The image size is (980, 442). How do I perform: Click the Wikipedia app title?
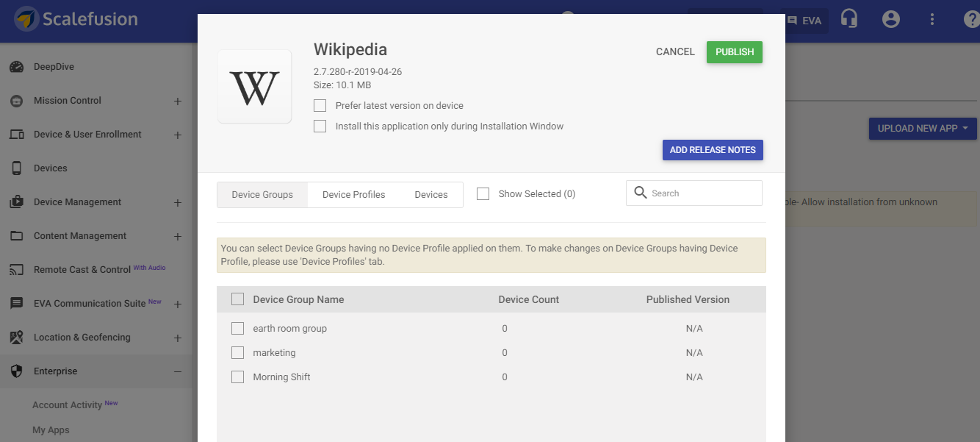(x=350, y=49)
